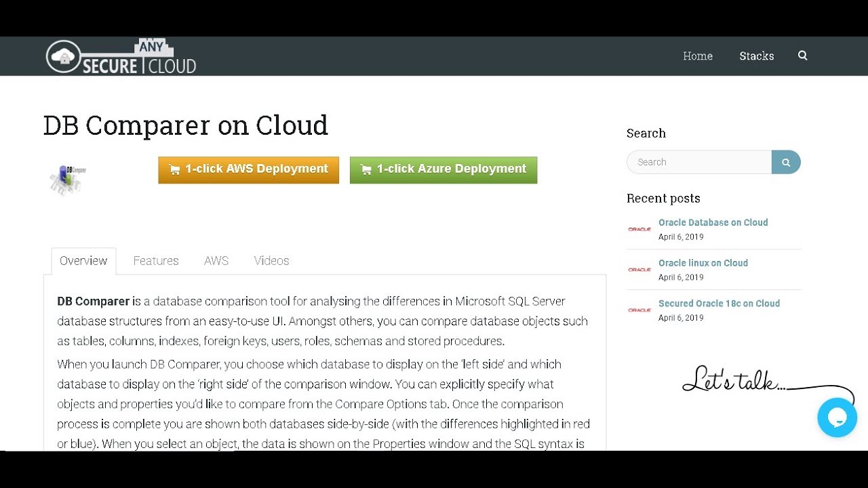Click the Recent posts heading
868x488 pixels.
coord(663,199)
